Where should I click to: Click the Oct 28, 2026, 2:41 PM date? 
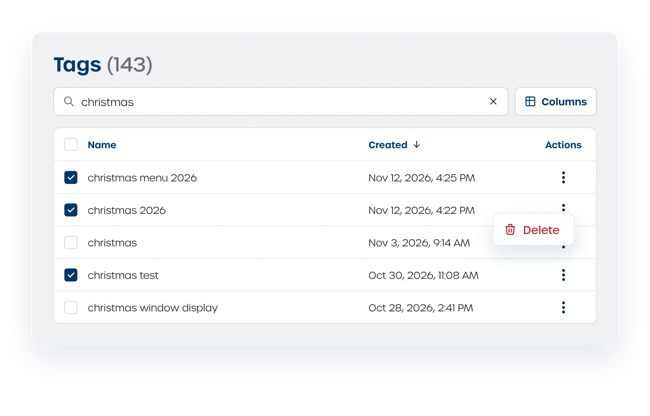pyautogui.click(x=421, y=308)
